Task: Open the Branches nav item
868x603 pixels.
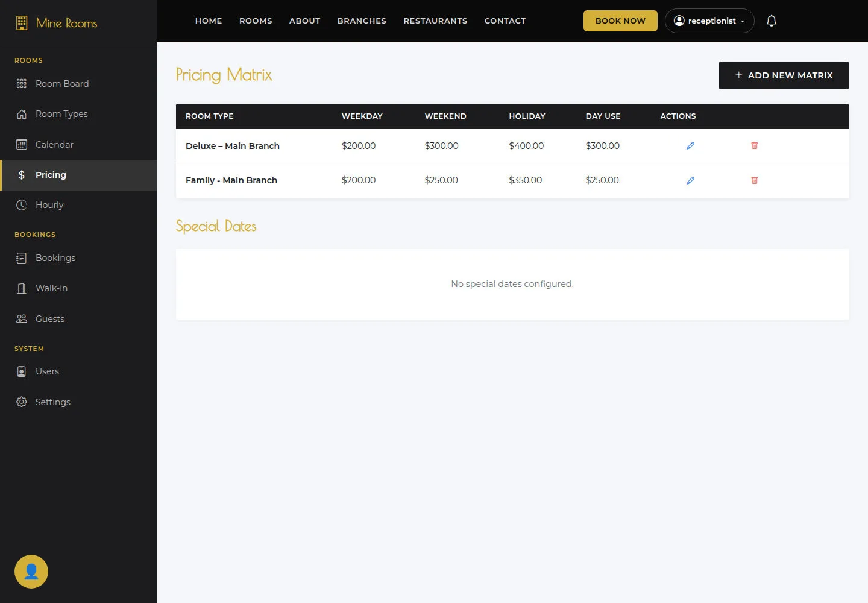Action: point(362,21)
